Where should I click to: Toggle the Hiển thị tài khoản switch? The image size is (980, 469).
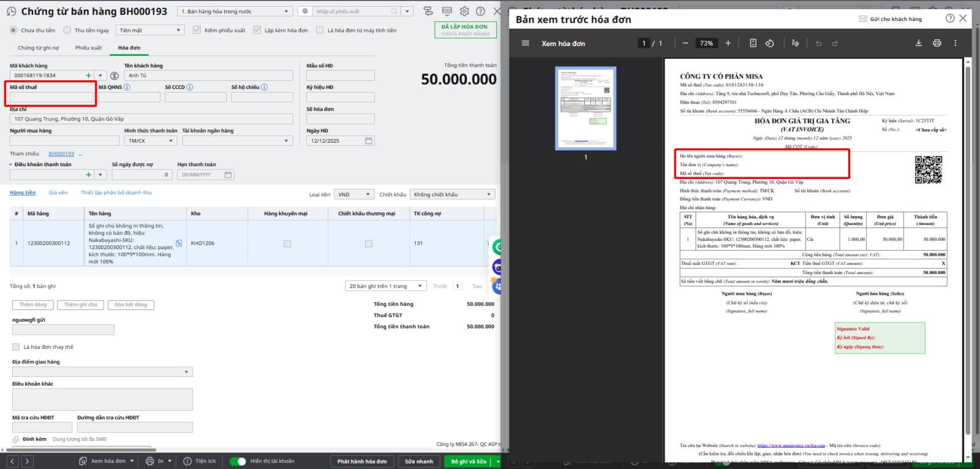238,461
